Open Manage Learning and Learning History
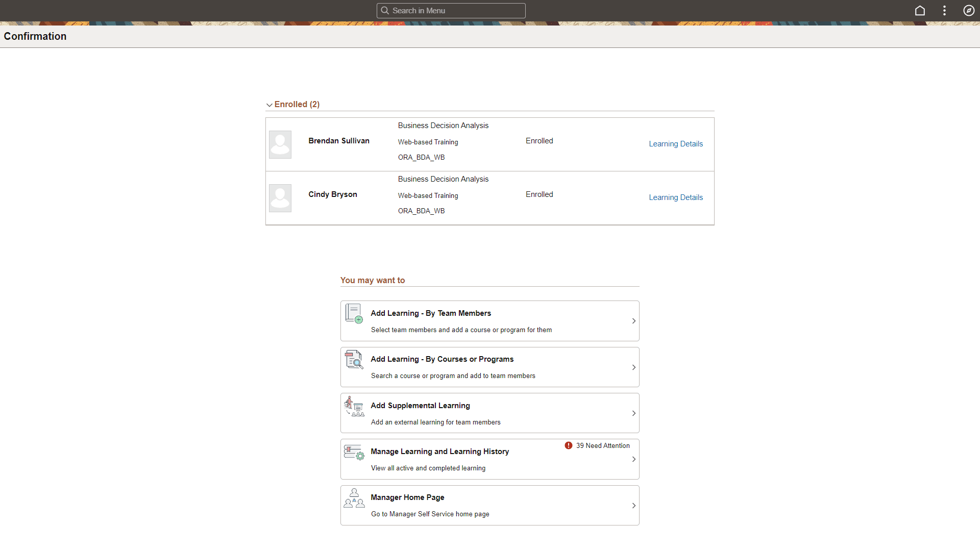The height and width of the screenshot is (551, 980). pos(489,459)
